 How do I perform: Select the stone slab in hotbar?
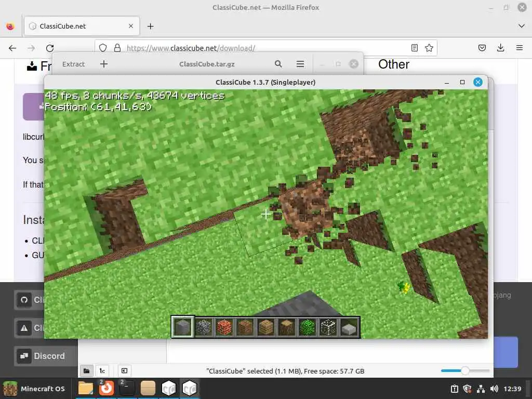click(x=349, y=327)
